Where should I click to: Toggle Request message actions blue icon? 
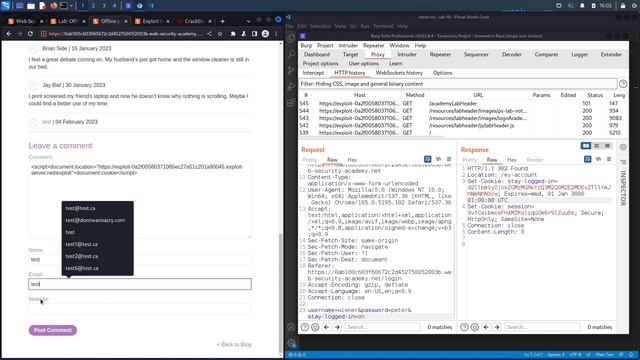[x=427, y=159]
